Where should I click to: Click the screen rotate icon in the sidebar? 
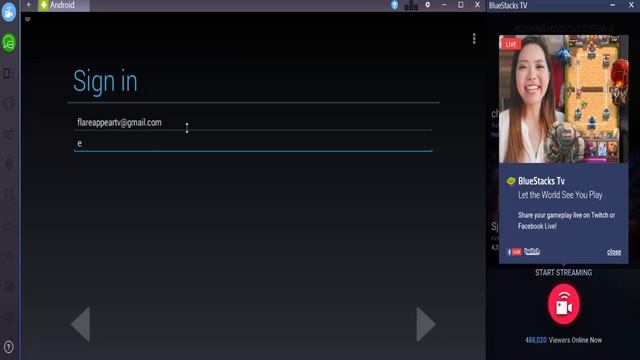pos(9,73)
